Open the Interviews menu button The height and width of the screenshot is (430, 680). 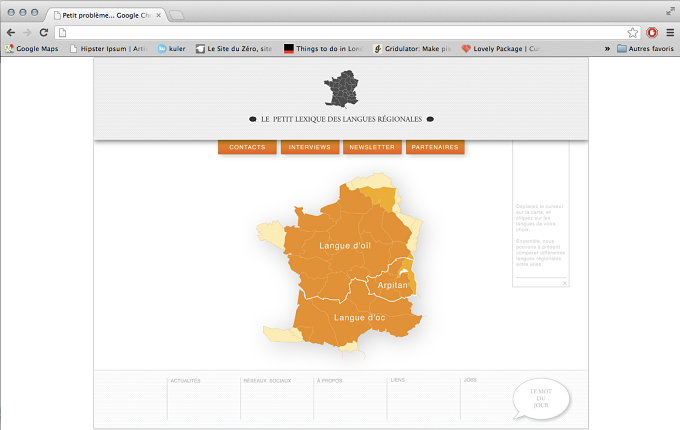310,147
